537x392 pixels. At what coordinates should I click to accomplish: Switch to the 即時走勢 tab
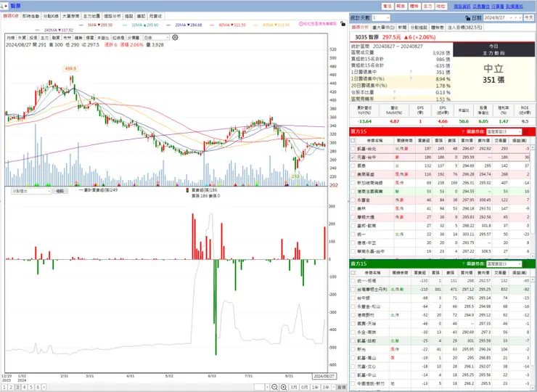pyautogui.click(x=30, y=16)
